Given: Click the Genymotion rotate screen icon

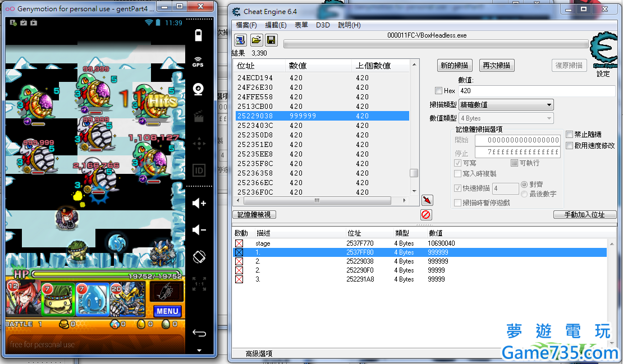Looking at the screenshot, I should (x=198, y=257).
